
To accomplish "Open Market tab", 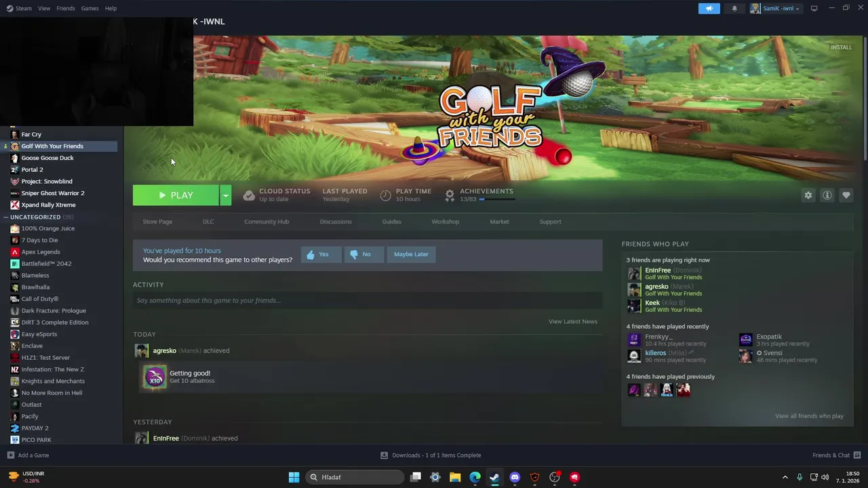I will coord(499,222).
